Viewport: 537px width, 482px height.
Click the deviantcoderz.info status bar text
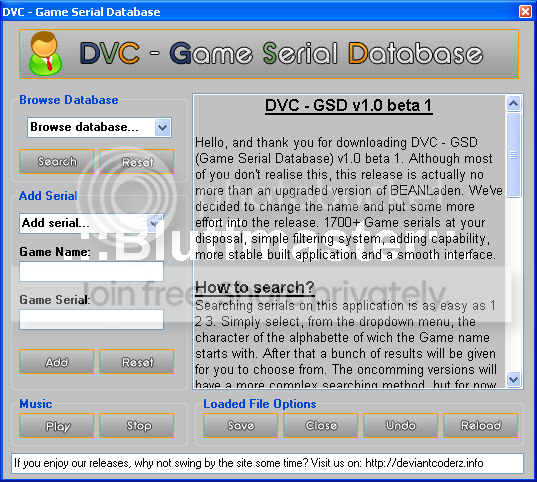coord(248,463)
